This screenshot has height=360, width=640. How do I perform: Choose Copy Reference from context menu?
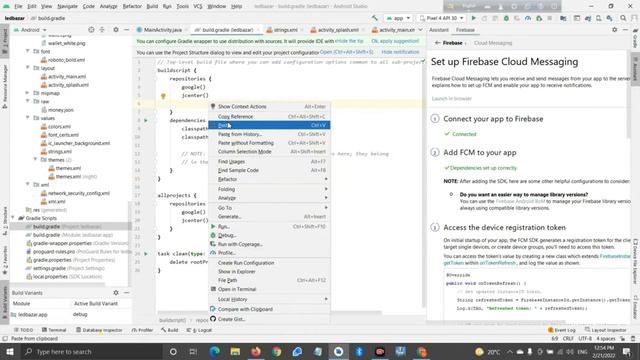coord(269,116)
